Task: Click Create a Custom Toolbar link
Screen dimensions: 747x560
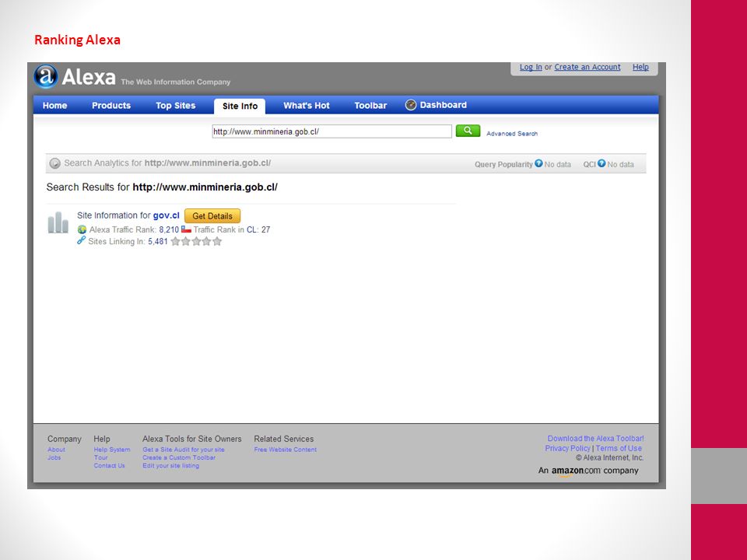Action: pyautogui.click(x=179, y=457)
